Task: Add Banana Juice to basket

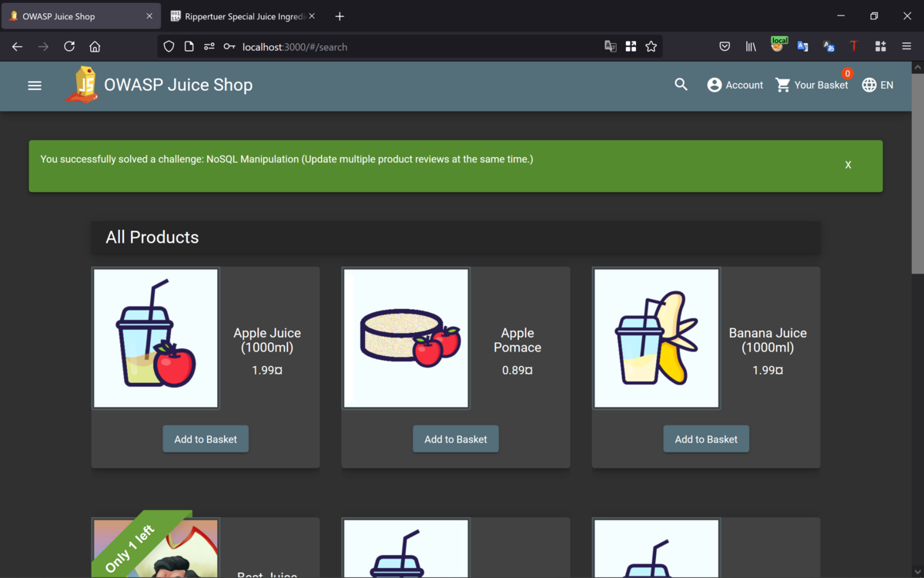Action: tap(706, 439)
